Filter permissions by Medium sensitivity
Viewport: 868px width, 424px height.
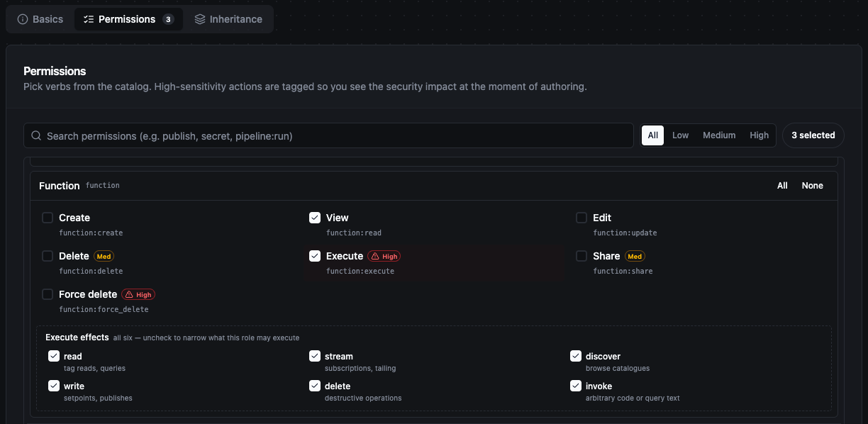[x=719, y=135]
